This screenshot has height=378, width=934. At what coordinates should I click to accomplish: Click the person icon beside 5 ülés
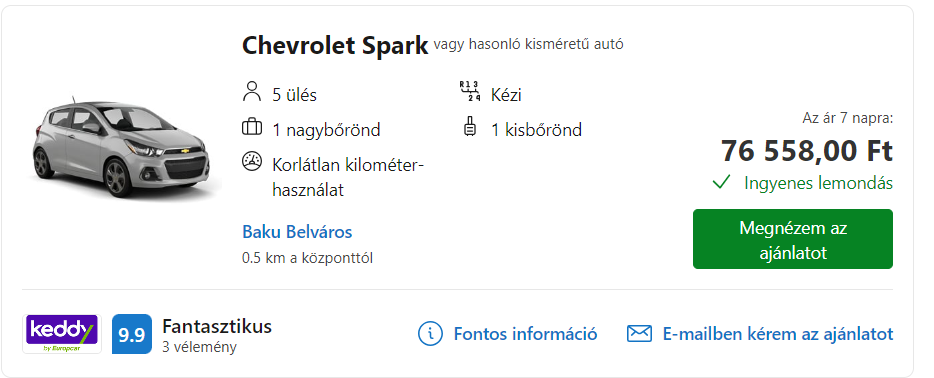coord(252,93)
